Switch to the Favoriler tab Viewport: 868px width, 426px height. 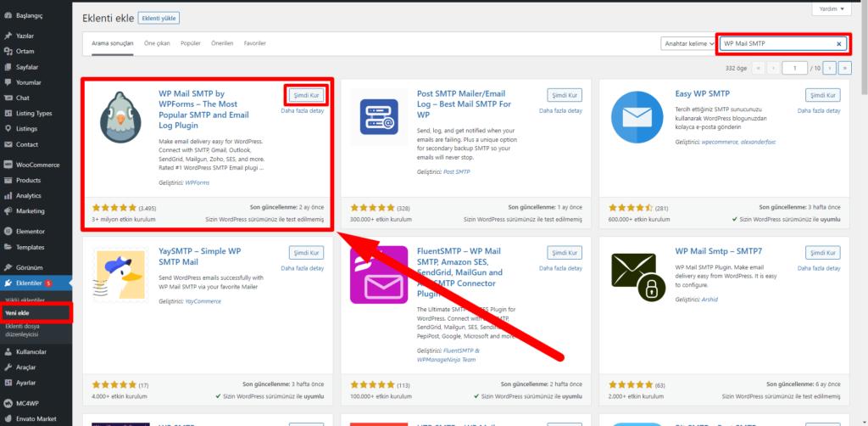254,43
